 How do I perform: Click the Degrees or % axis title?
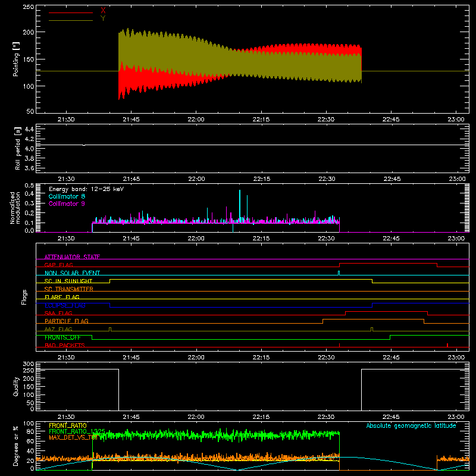pyautogui.click(x=16, y=446)
